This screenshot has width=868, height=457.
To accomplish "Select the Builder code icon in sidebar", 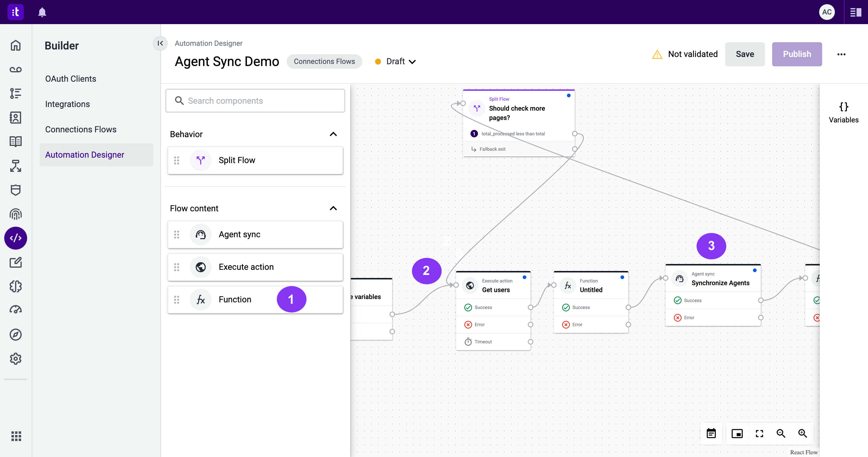I will pyautogui.click(x=15, y=238).
